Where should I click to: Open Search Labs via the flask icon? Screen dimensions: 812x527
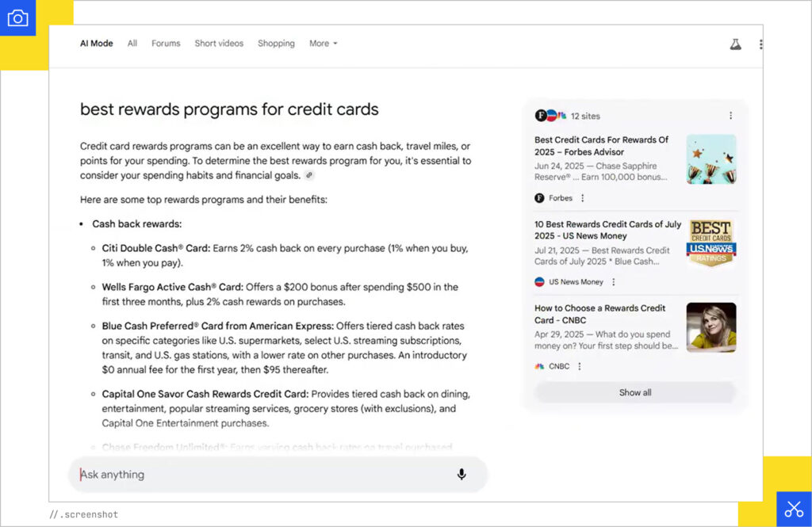coord(735,44)
